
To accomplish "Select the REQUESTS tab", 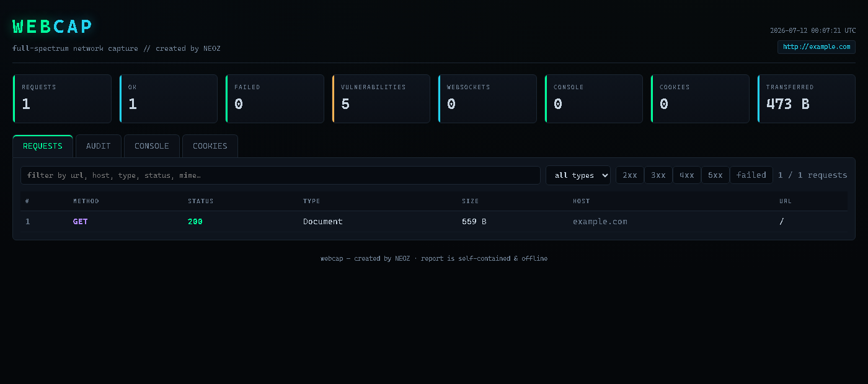I will (43, 146).
